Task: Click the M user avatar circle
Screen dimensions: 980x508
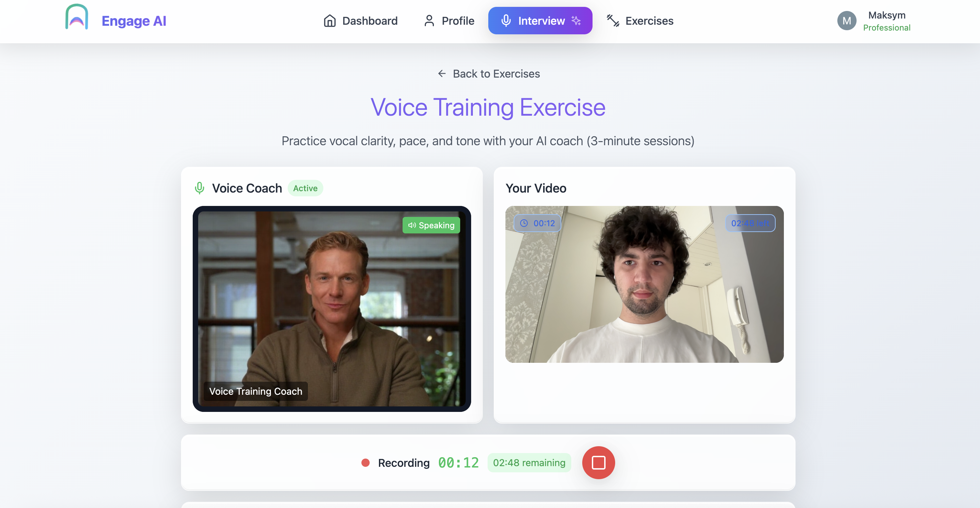Action: 847,21
